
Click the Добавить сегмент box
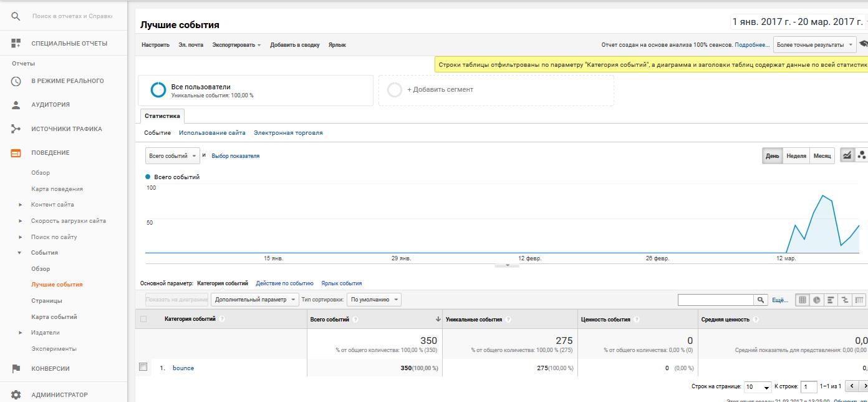click(x=496, y=91)
